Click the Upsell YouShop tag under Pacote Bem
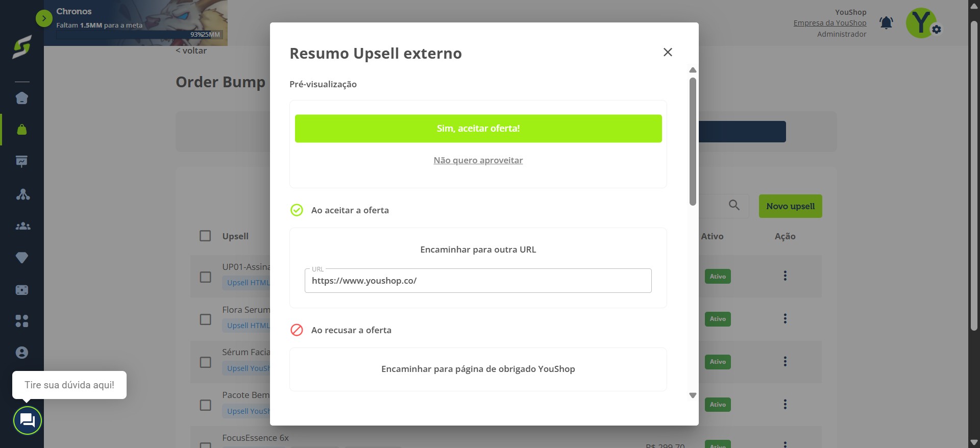Screen dimensions: 980x448 (247, 411)
